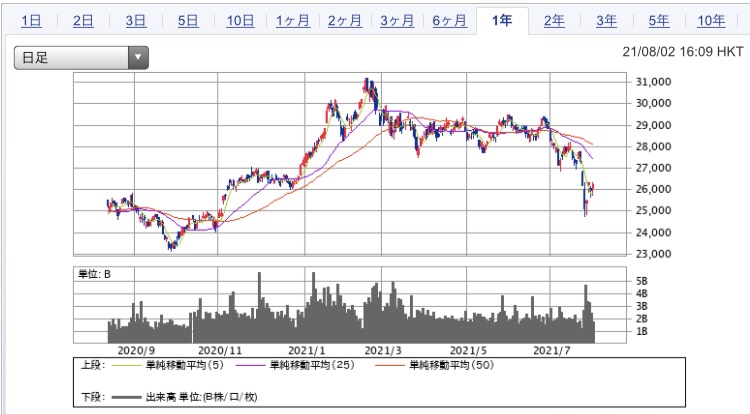Open the 1ヶ月 chart range
The image size is (750, 414).
[293, 21]
